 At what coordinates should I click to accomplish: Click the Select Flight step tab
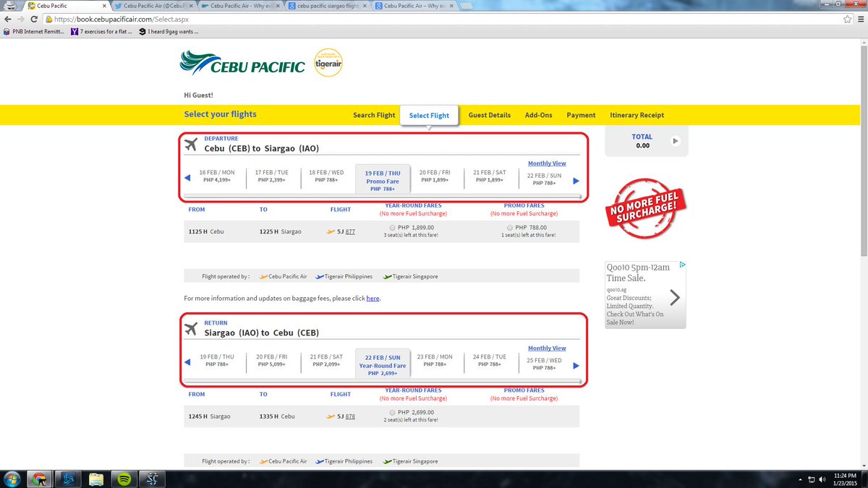point(429,115)
